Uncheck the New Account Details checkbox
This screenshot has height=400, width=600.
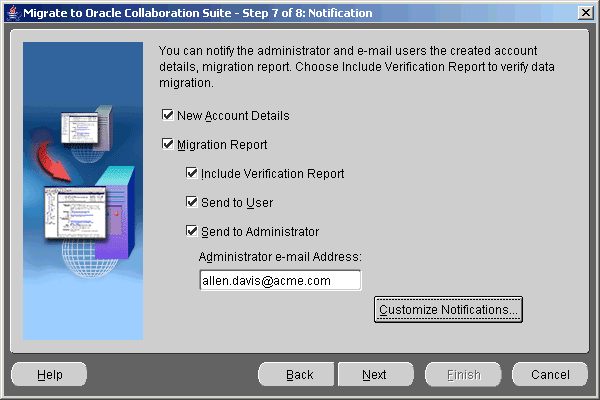pyautogui.click(x=168, y=115)
